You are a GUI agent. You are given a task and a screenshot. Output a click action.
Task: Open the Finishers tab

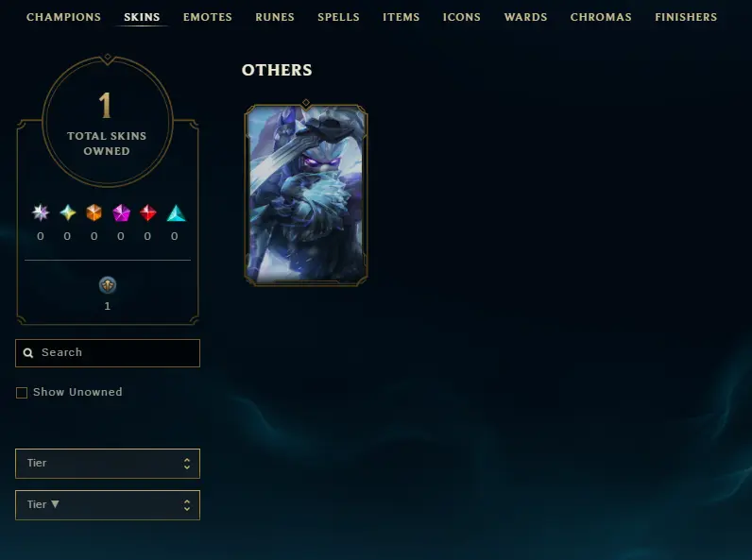coord(686,17)
